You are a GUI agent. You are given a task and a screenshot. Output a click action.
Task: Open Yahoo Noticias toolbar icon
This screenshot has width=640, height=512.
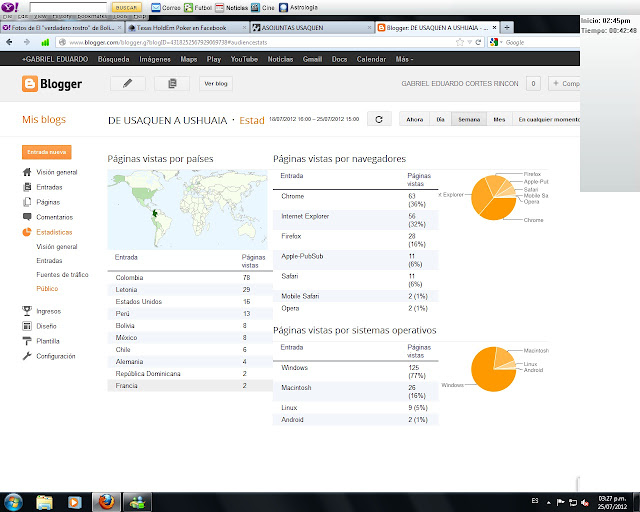[x=220, y=7]
